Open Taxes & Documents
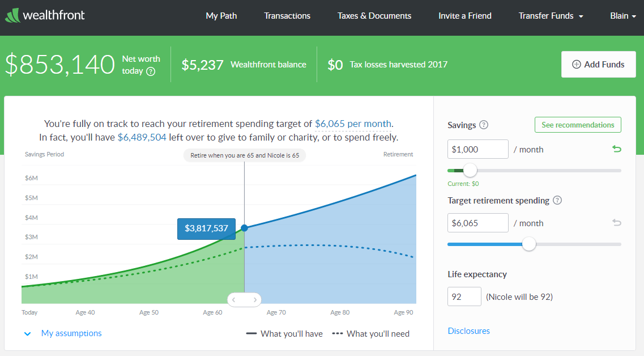 [374, 16]
